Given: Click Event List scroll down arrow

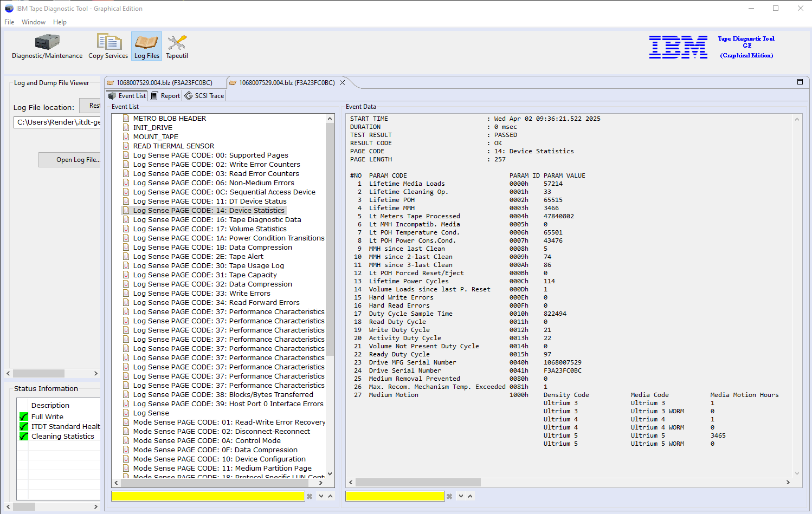Looking at the screenshot, I should [330, 473].
